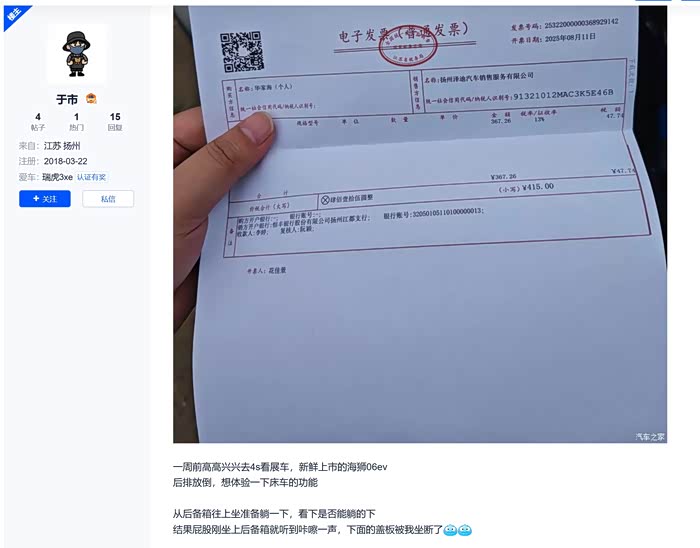
Task: Follow user 于市 with 关注 button
Action: click(45, 199)
